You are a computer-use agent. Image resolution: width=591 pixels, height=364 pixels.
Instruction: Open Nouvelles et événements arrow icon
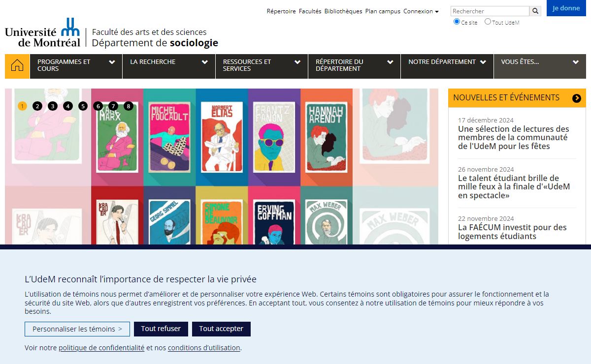tap(577, 98)
